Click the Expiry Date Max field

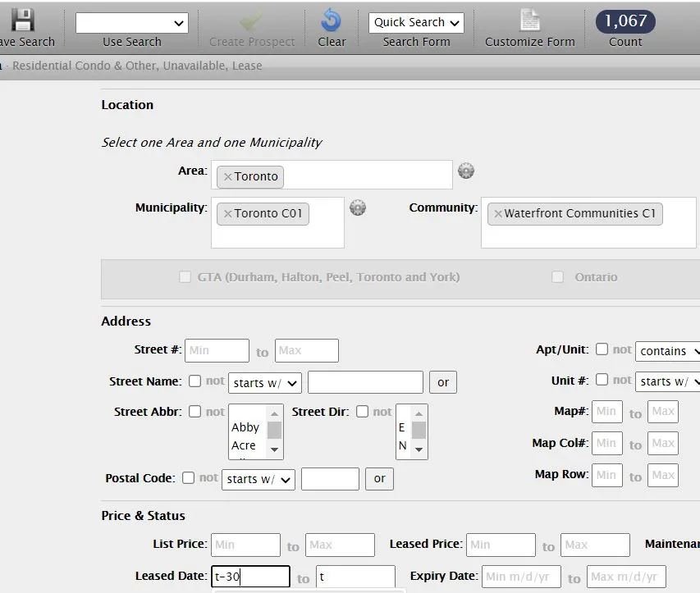click(626, 577)
